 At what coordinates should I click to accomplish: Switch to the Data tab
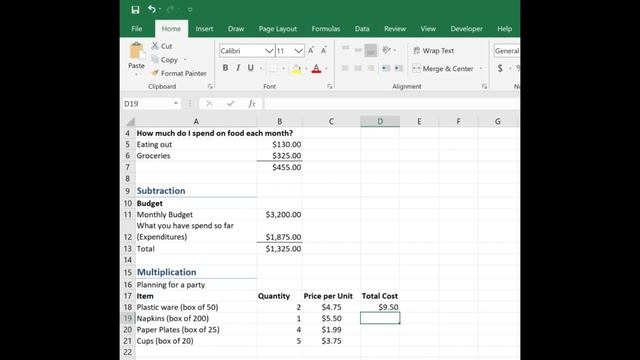coord(362,29)
